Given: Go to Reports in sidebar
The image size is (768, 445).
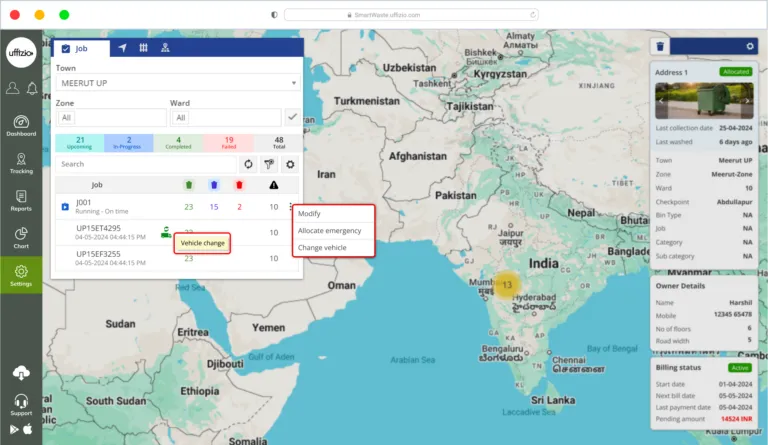Looking at the screenshot, I should 20,200.
